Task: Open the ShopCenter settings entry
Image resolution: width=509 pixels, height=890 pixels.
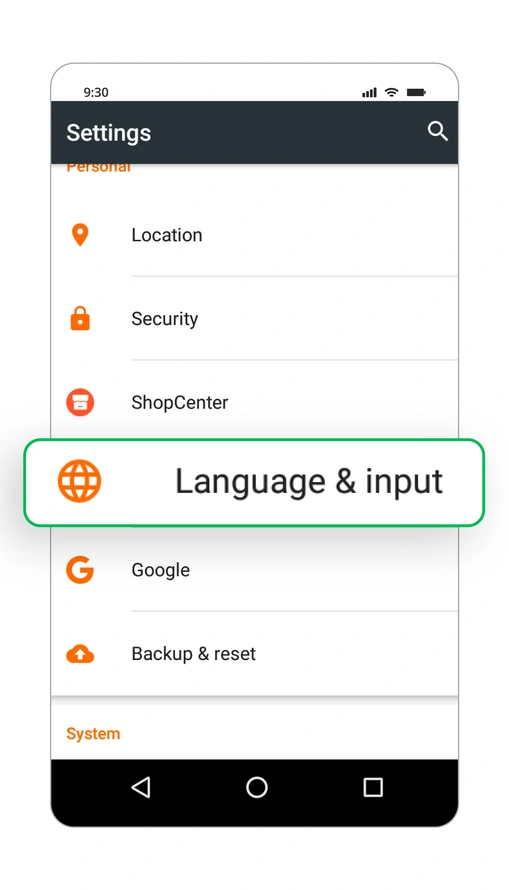Action: 254,401
